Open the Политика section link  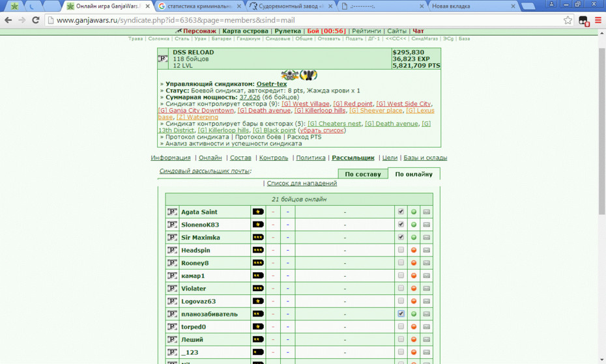311,158
